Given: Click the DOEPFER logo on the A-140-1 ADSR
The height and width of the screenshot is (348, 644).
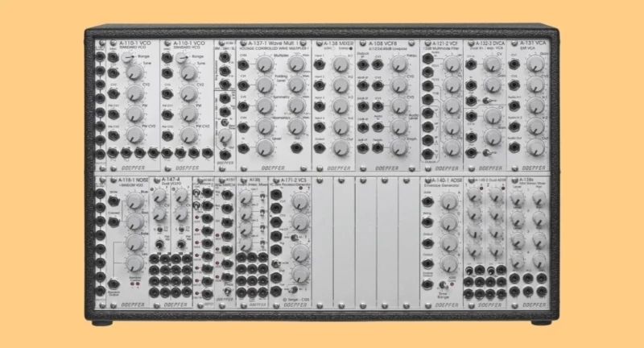Looking at the screenshot, I should pos(447,304).
